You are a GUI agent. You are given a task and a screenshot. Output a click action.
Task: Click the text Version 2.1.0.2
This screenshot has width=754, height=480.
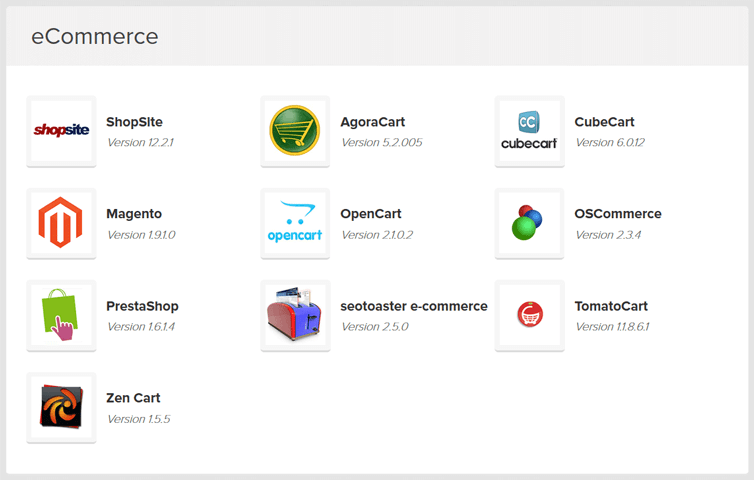click(x=377, y=235)
